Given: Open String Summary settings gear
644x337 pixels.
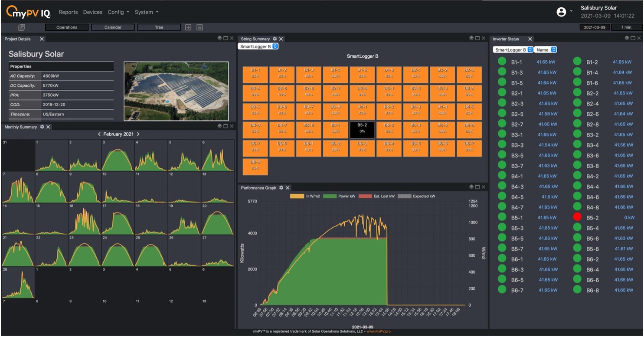Looking at the screenshot, I should click(x=275, y=39).
